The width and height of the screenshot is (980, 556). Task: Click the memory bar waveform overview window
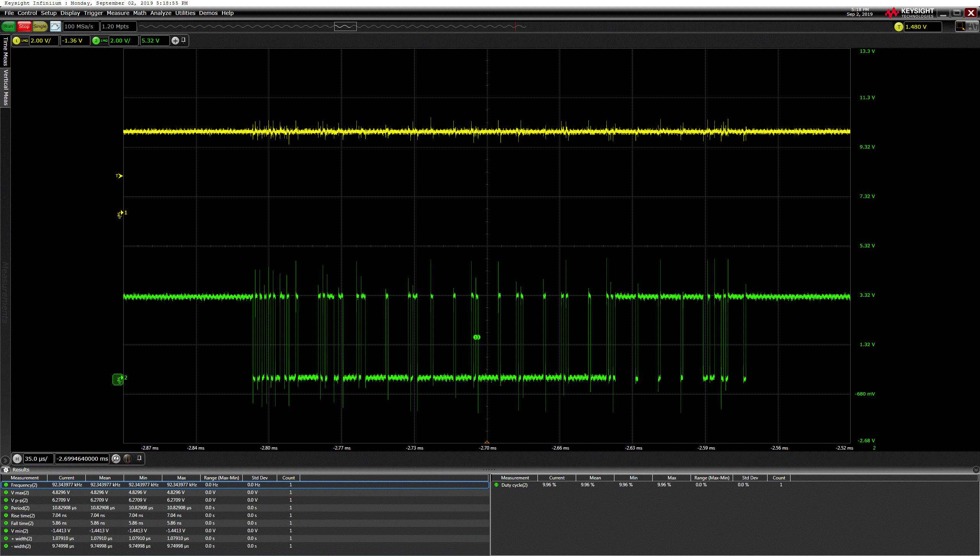click(345, 26)
